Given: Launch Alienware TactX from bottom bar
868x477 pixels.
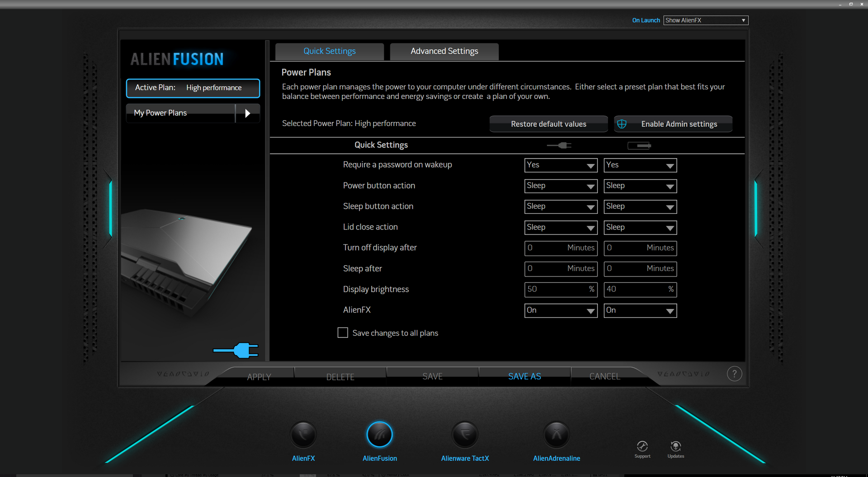Looking at the screenshot, I should [x=465, y=435].
